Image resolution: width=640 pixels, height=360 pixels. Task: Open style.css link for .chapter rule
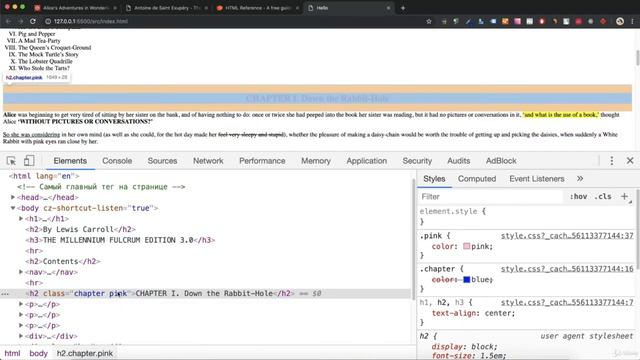click(567, 269)
